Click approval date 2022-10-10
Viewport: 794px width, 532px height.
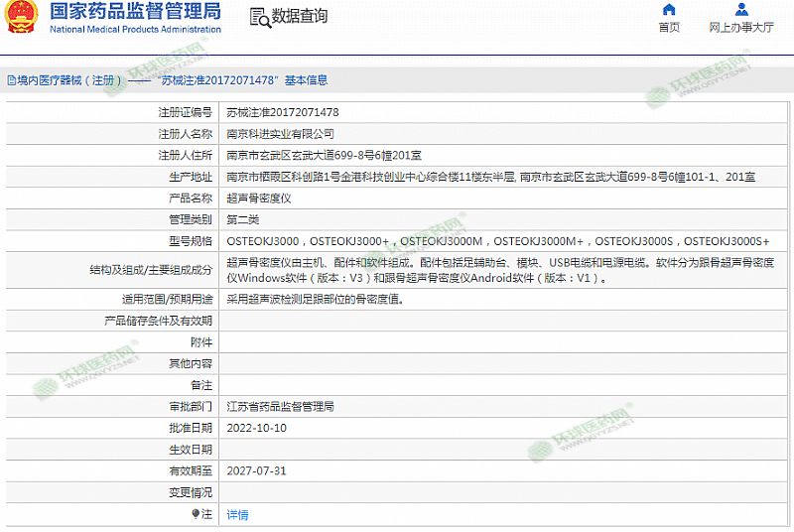(x=256, y=428)
